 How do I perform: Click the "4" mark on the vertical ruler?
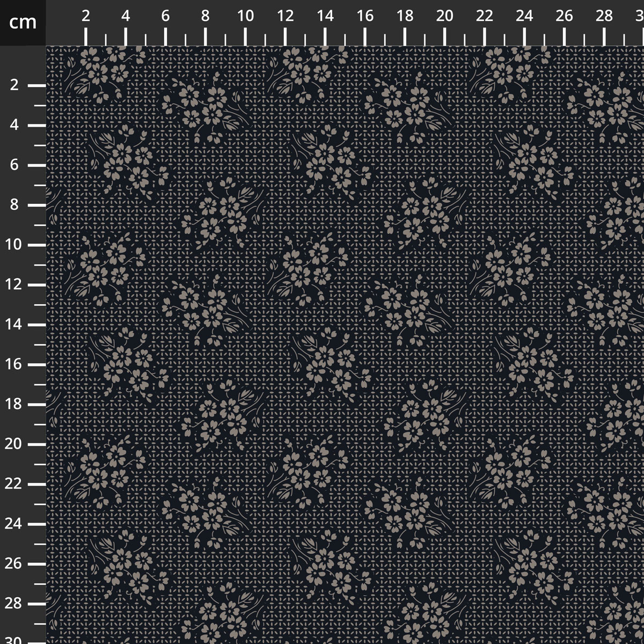click(x=15, y=125)
